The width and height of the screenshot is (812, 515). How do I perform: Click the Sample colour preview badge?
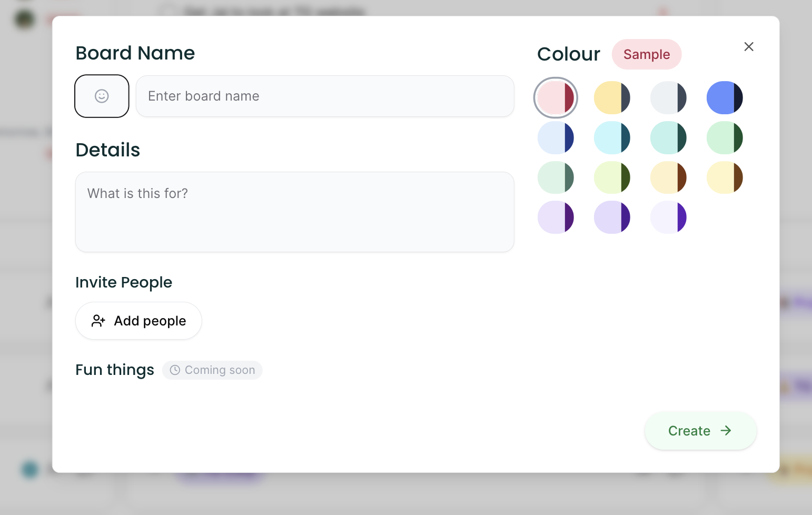tap(647, 54)
